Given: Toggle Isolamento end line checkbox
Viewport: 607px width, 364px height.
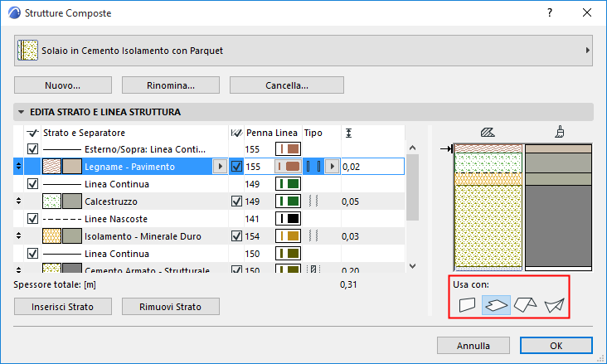Looking at the screenshot, I should click(x=236, y=236).
